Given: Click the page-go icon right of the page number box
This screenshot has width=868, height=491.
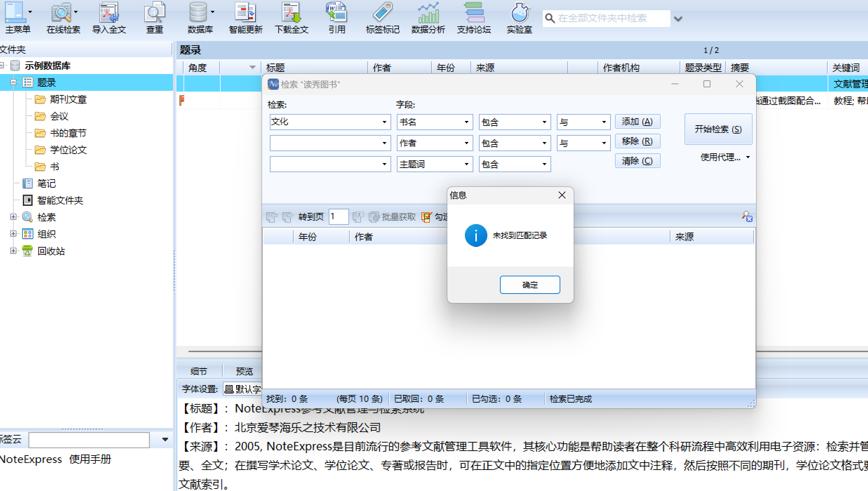Looking at the screenshot, I should pos(358,217).
